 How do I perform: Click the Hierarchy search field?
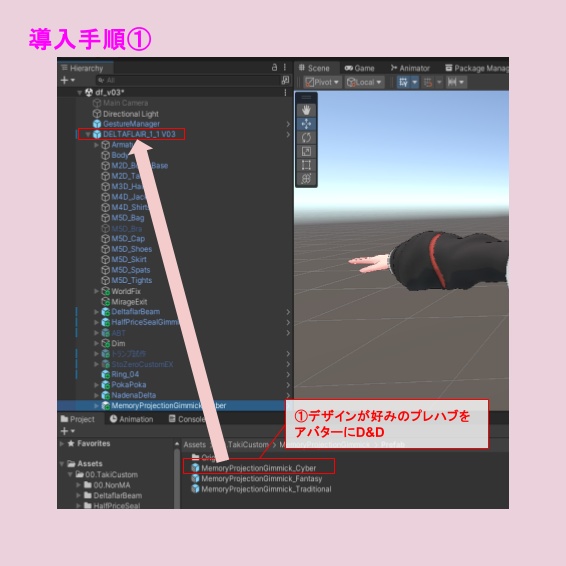188,80
